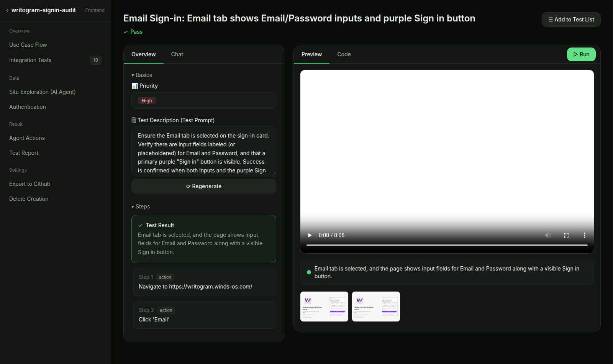Screen dimensions: 613x364
Task: Click the Test Result card
Action: click(204, 239)
